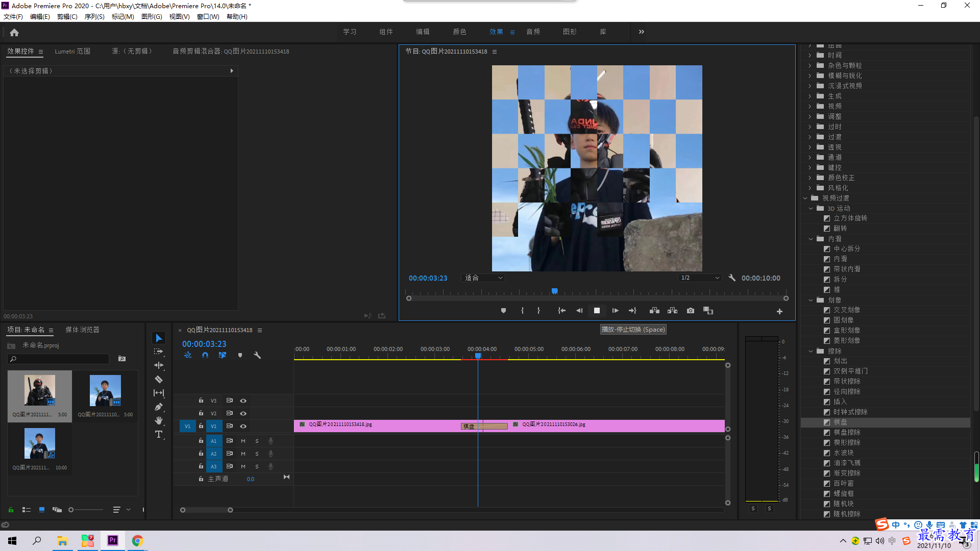Collapse the 视频过渡 folder
The height and width of the screenshot is (551, 980).
click(805, 198)
